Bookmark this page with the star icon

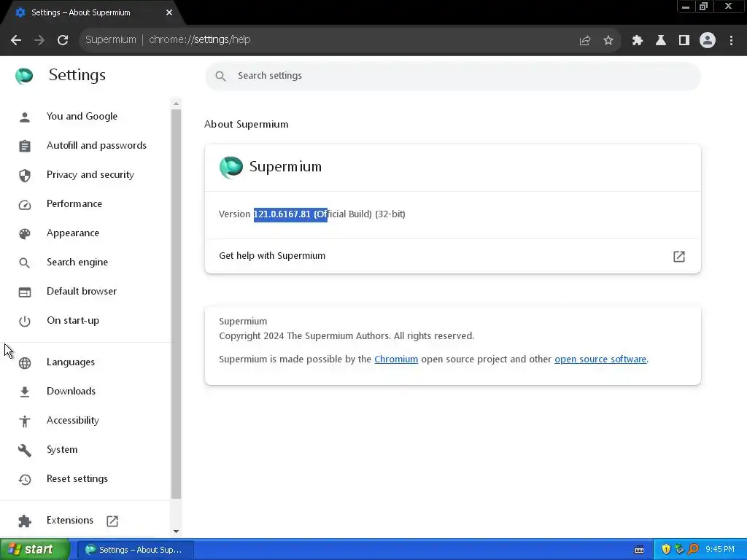[608, 41]
